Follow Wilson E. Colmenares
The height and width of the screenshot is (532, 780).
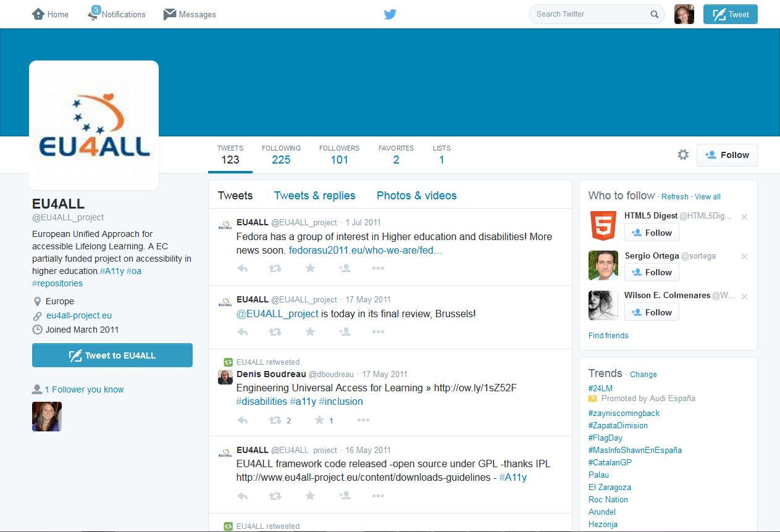(652, 312)
